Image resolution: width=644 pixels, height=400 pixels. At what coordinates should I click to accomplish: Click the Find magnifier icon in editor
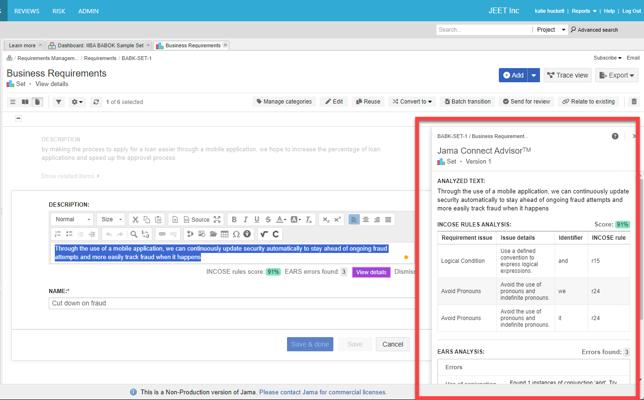click(x=134, y=234)
